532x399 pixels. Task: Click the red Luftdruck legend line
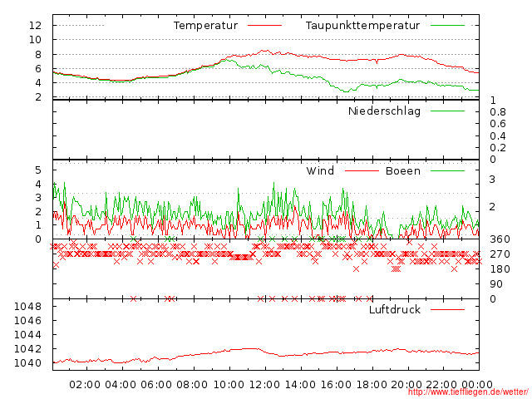[447, 309]
